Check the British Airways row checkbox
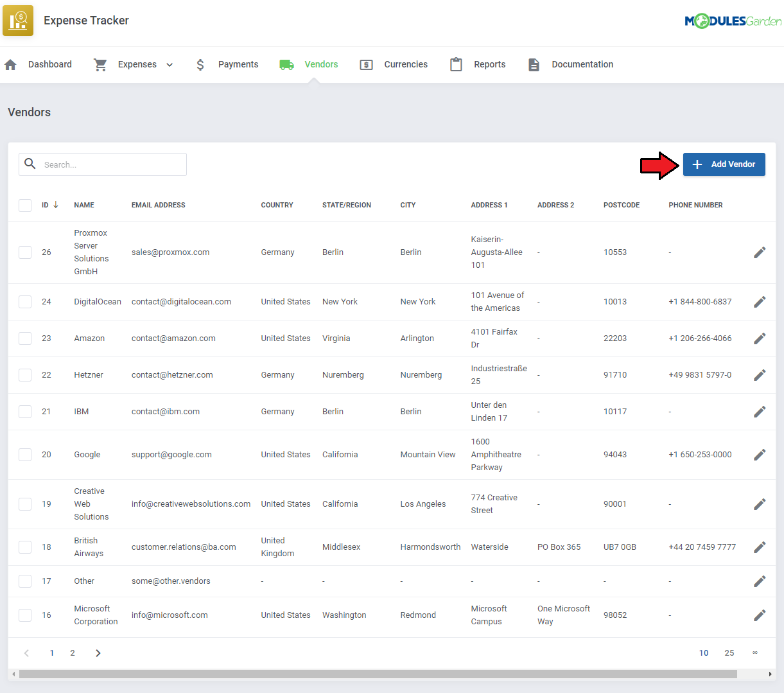 (x=25, y=547)
